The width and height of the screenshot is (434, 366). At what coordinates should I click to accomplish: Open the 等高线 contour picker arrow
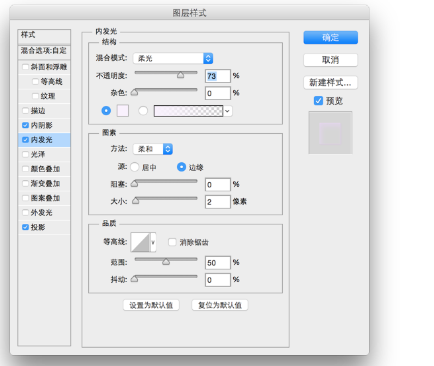click(153, 242)
